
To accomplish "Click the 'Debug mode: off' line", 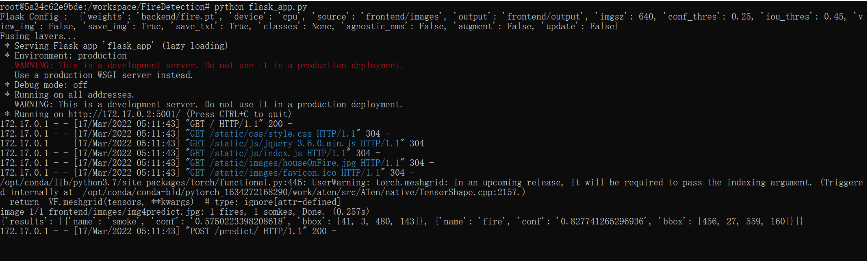I will 46,85.
